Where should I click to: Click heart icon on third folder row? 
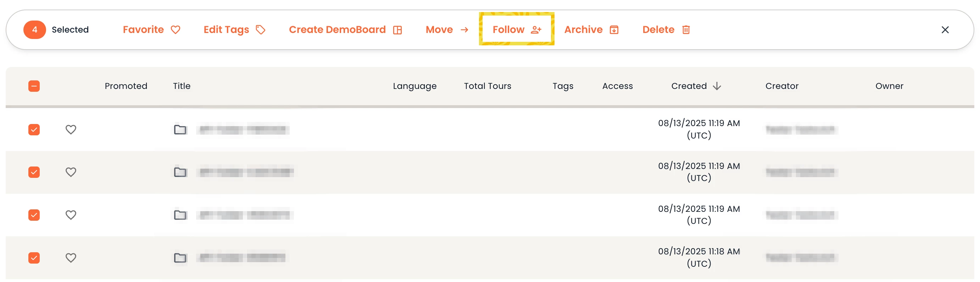tap(71, 215)
